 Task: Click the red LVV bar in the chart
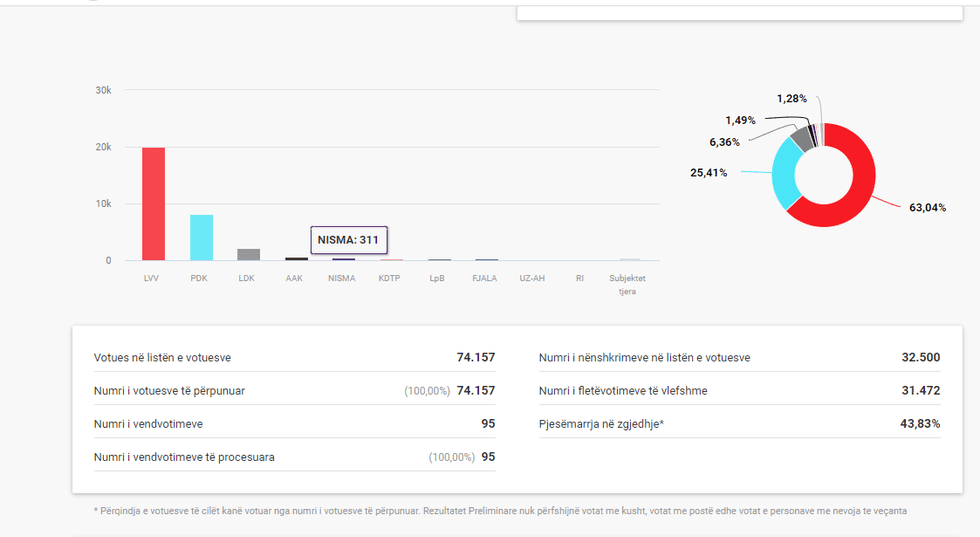pyautogui.click(x=153, y=205)
